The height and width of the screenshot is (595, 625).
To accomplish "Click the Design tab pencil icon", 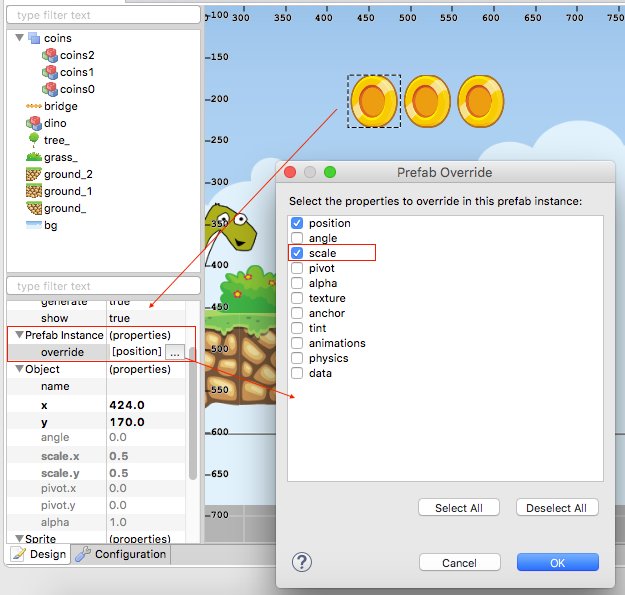I will pyautogui.click(x=18, y=554).
